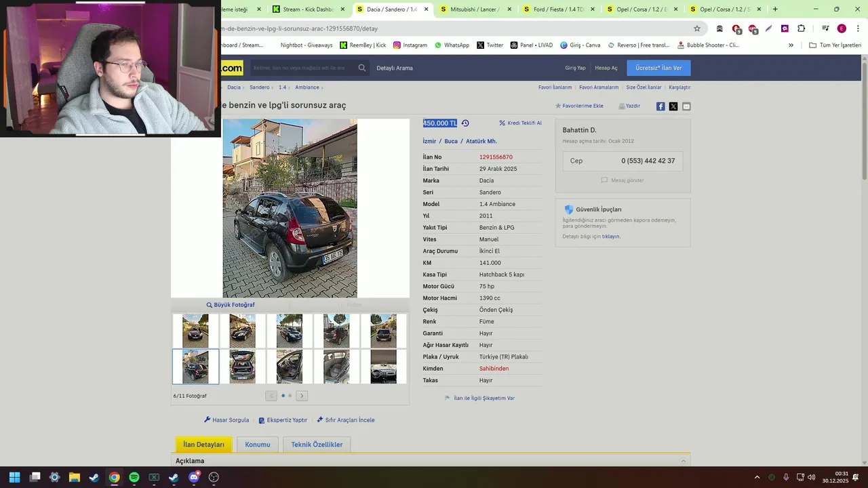
Task: Click Hasar Sorgula damage query link
Action: tap(226, 420)
